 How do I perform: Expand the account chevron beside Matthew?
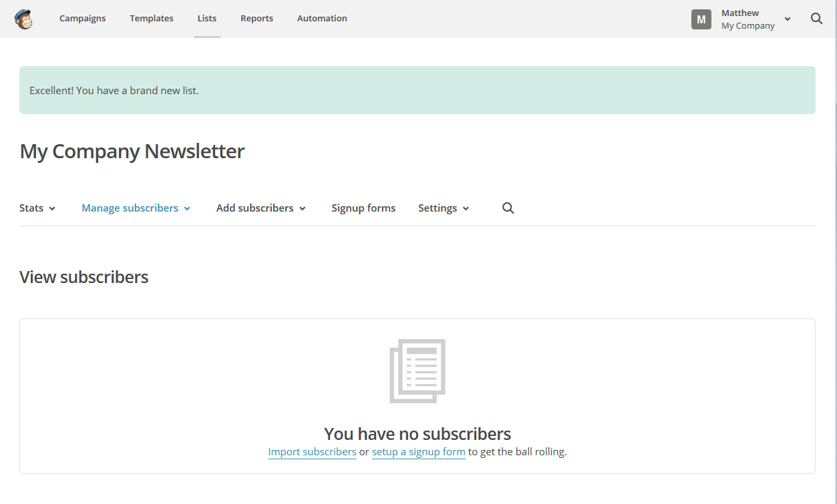788,19
